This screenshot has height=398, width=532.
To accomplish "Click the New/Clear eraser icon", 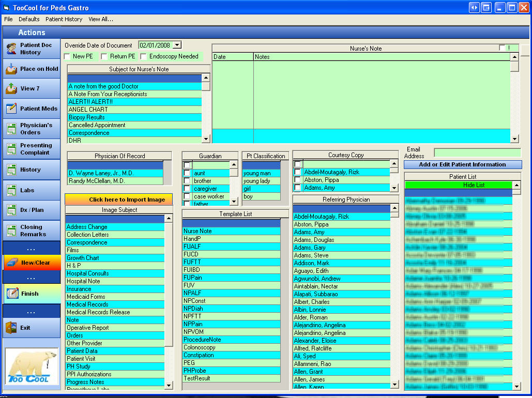I will tap(12, 263).
